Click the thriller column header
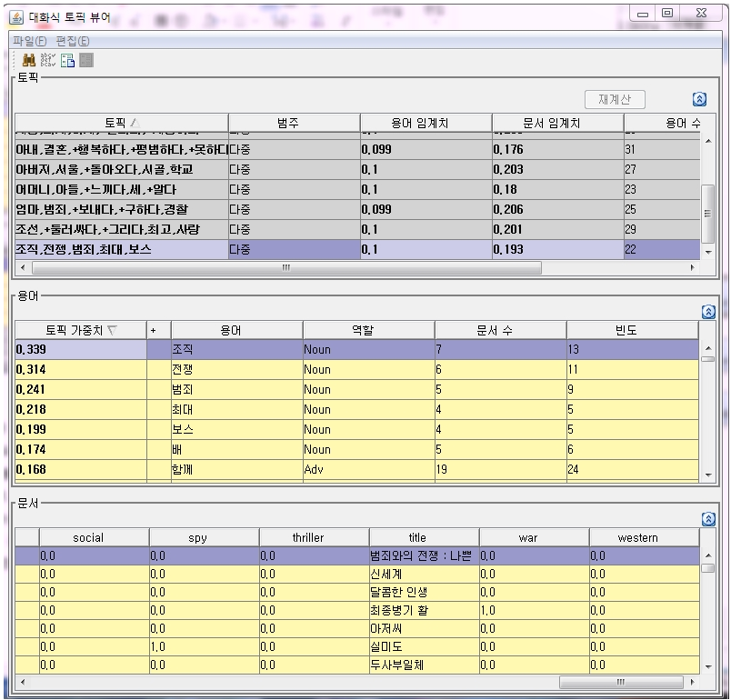Screen dimensions: 731x700 tap(315, 537)
